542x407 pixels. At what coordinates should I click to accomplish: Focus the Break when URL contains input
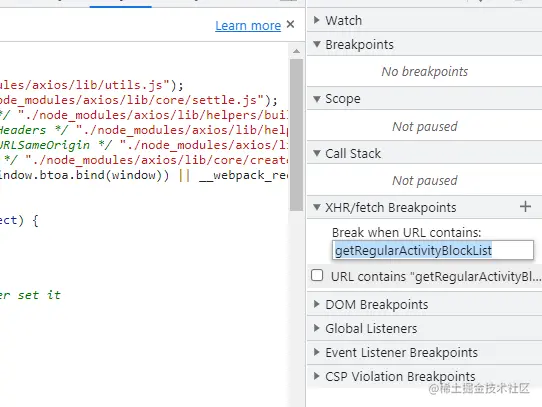coord(432,250)
